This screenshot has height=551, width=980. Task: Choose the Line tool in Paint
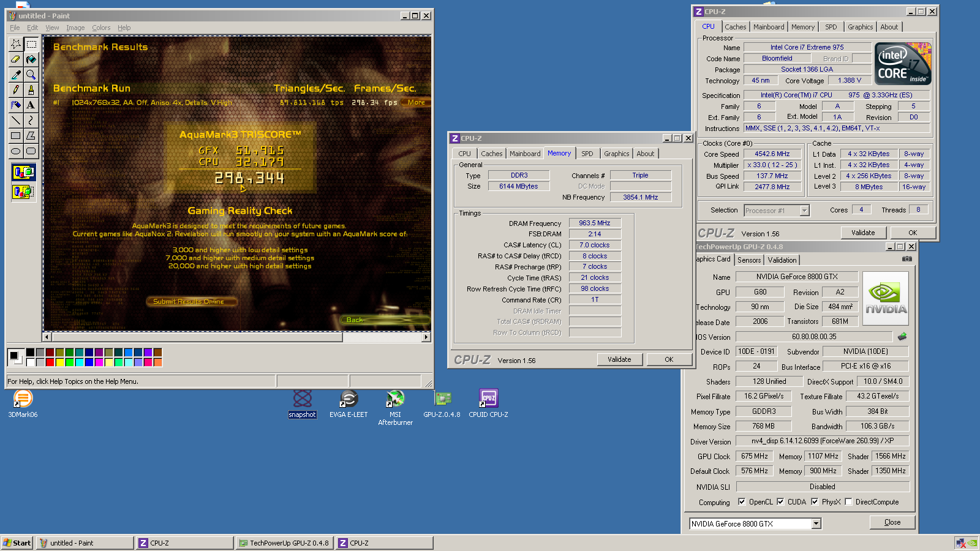[x=16, y=121]
